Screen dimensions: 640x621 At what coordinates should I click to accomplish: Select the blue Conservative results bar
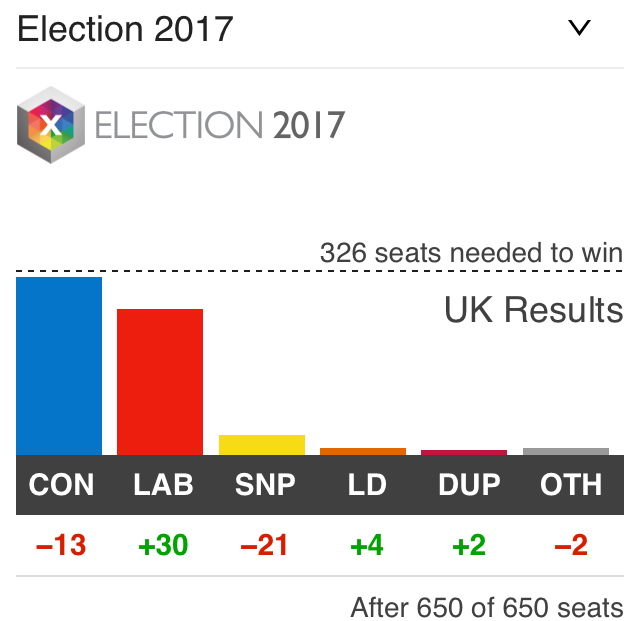coord(59,366)
